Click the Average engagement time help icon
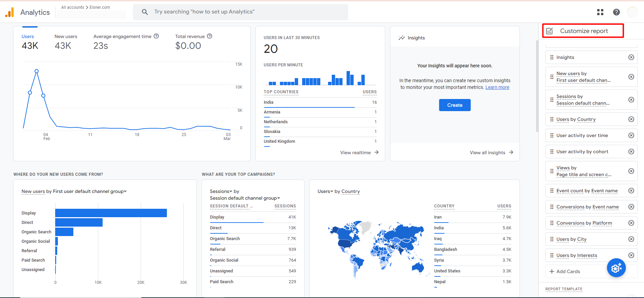644x298 pixels. (156, 36)
